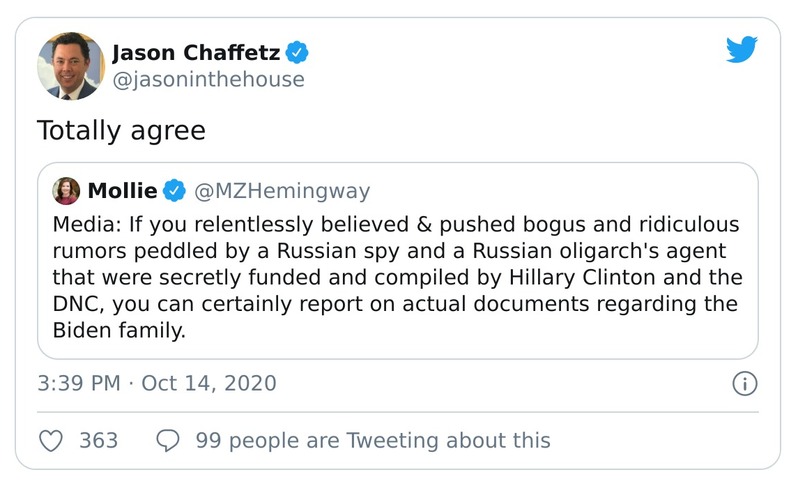Open the @MZHemingway handle
The width and height of the screenshot is (798, 486).
point(281,190)
